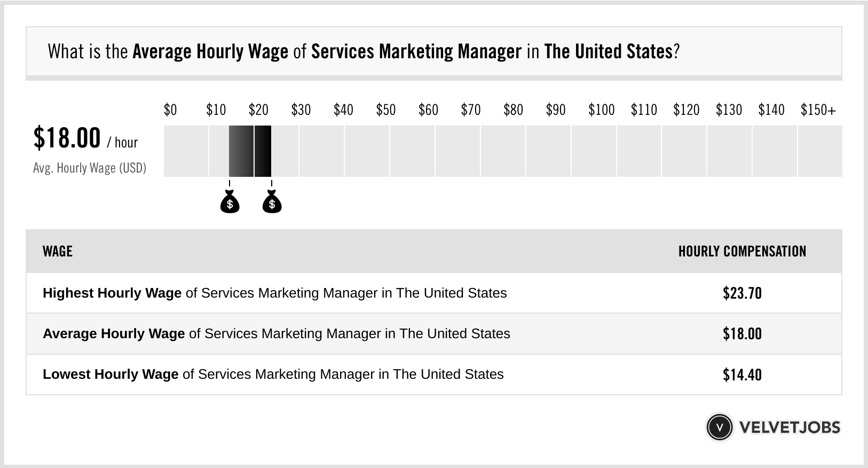Image resolution: width=868 pixels, height=468 pixels.
Task: Click the Average Hourly Wage question heading
Action: point(363,52)
